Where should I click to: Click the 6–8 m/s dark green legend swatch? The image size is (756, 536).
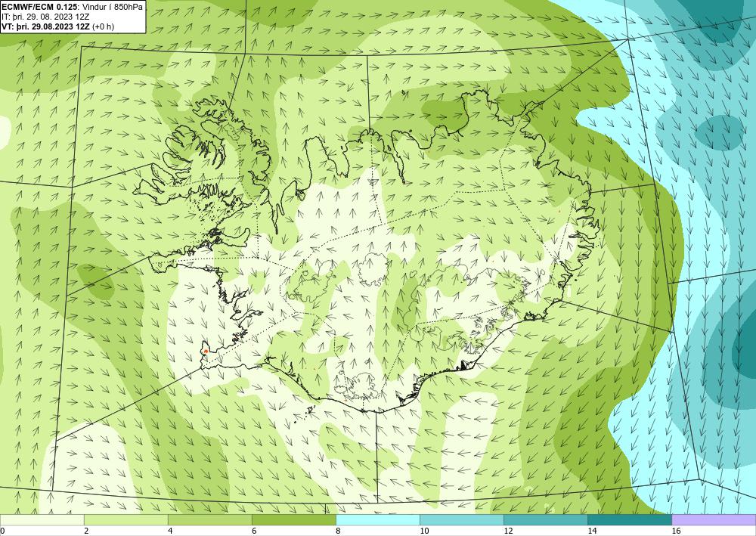pyautogui.click(x=293, y=519)
